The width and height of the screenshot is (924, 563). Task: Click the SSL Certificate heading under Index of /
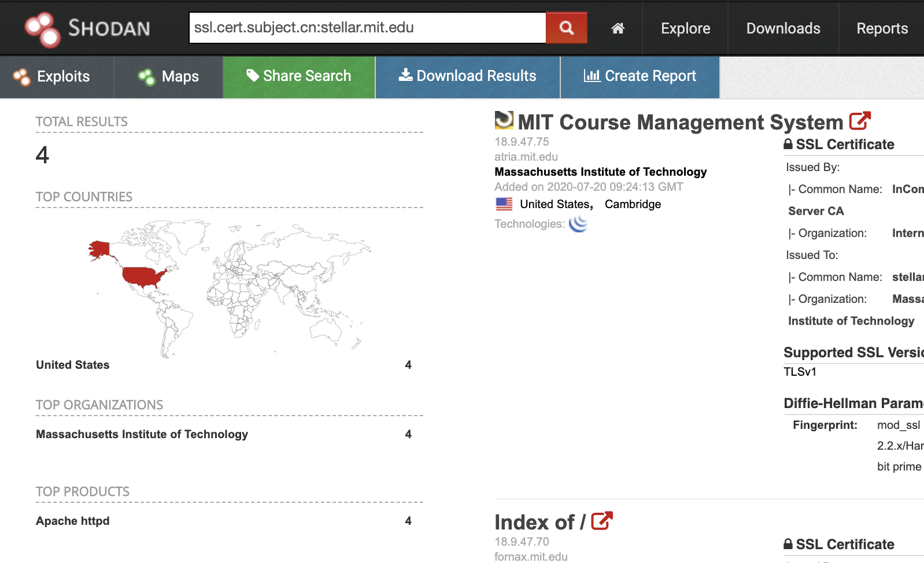839,545
